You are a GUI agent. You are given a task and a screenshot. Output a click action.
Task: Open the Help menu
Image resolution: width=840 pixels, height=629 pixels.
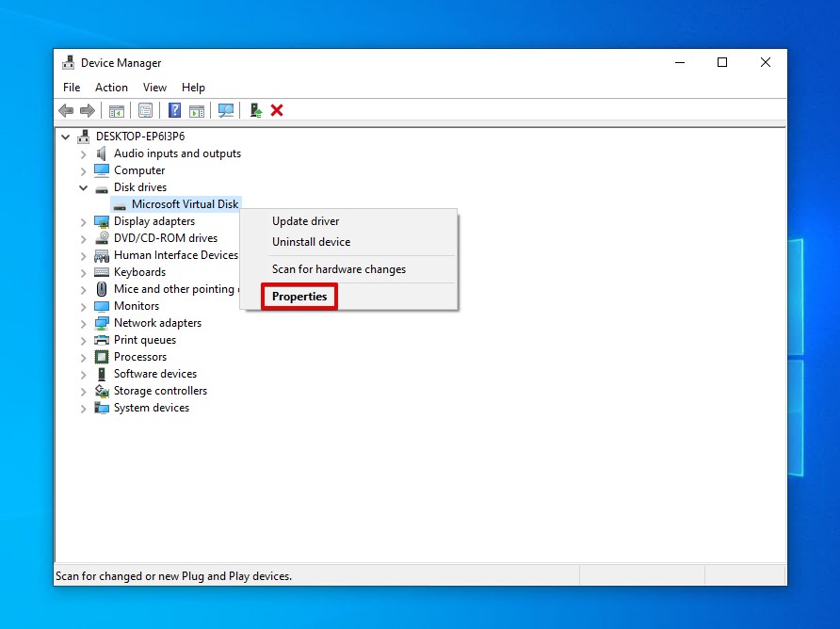pyautogui.click(x=193, y=88)
